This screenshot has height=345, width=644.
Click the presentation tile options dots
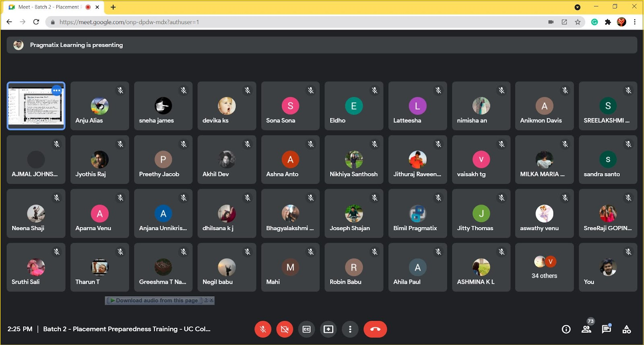(57, 91)
